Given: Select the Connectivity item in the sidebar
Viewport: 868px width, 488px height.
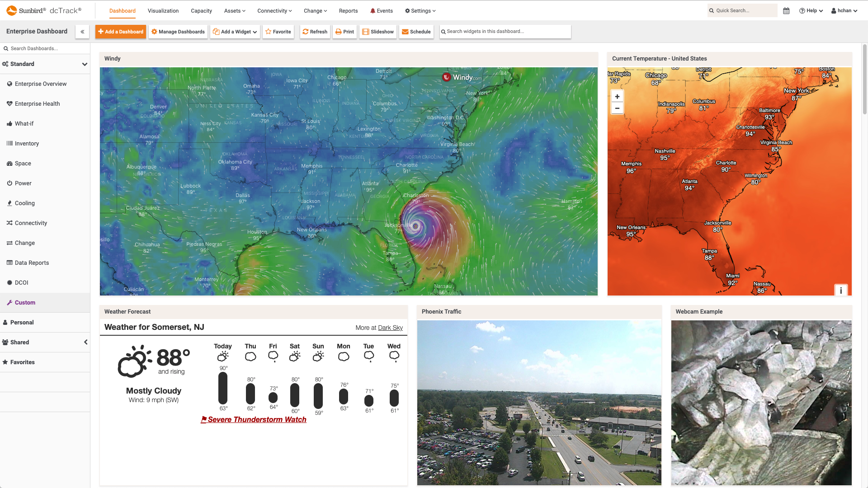Looking at the screenshot, I should 31,223.
